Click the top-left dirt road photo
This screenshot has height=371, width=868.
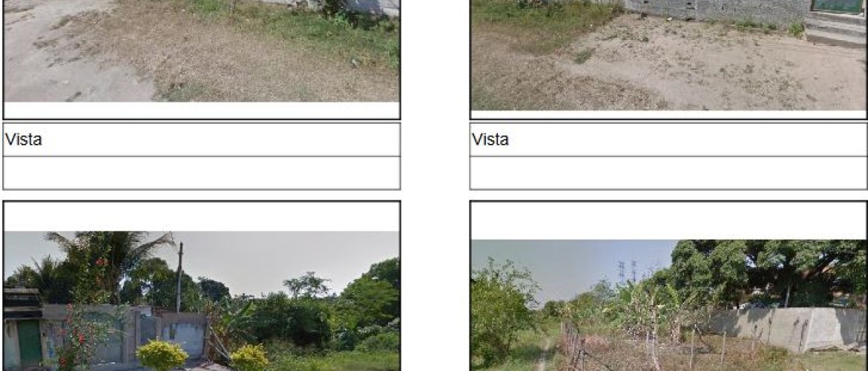[x=202, y=51]
